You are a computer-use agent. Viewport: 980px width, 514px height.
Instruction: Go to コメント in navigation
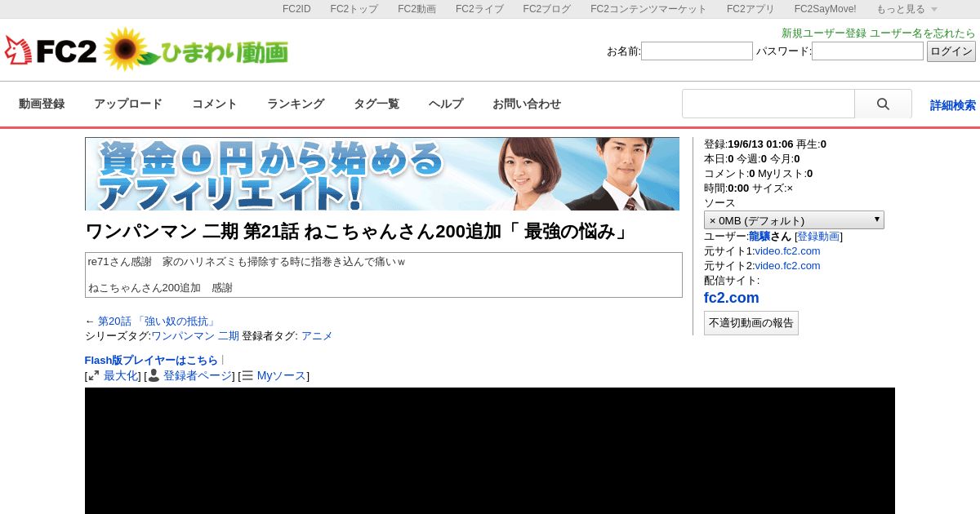coord(215,104)
